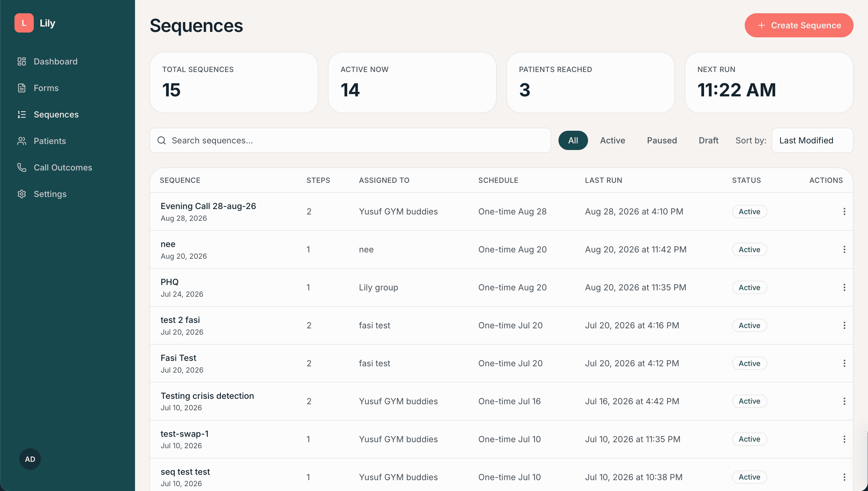
Task: Click Active status badge for test-swap-1
Action: tap(749, 439)
